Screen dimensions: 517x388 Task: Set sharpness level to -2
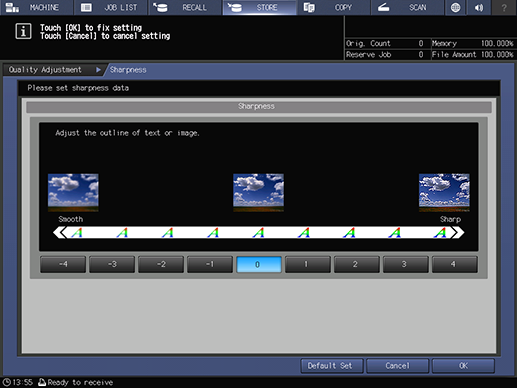[161, 264]
